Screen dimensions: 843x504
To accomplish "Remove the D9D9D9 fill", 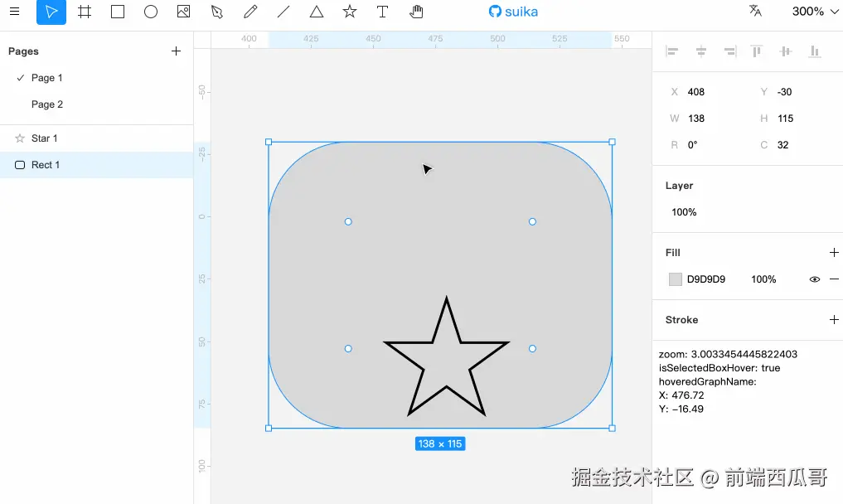I will (x=834, y=279).
